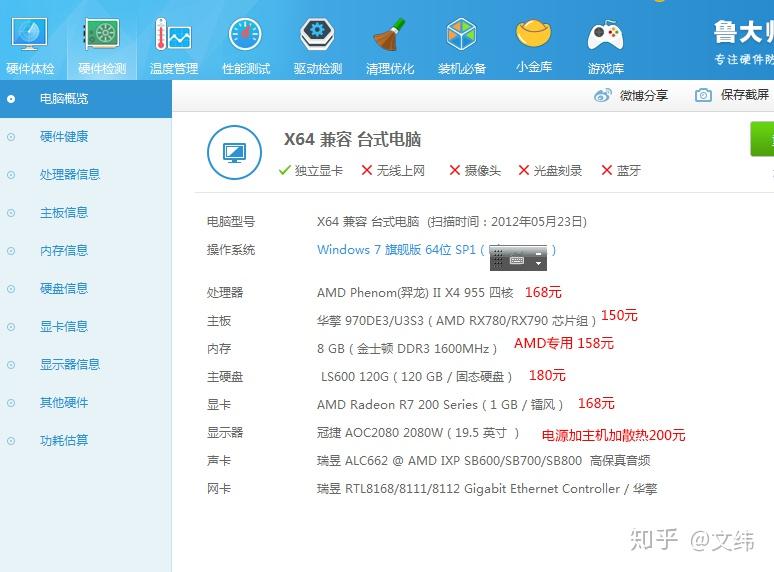
Task: Click 无线上网 feature indicator
Action: click(x=393, y=171)
